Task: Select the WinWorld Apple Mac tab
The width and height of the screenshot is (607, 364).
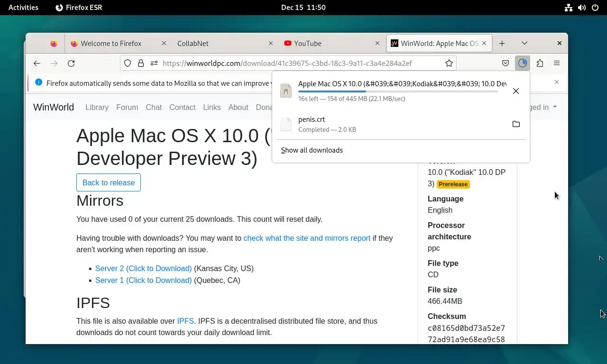Action: tap(439, 43)
